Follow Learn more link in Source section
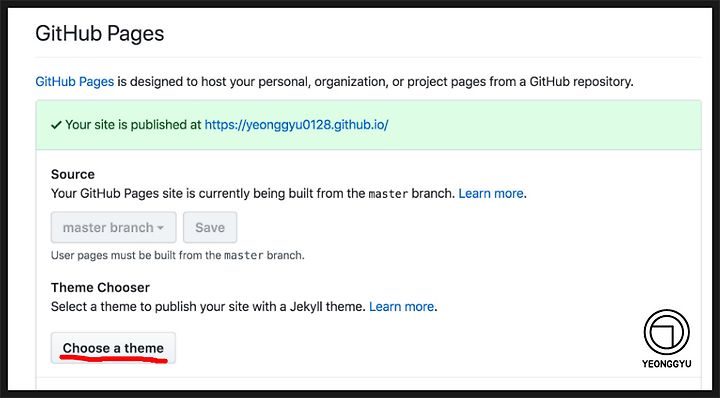This screenshot has height=398, width=720. [491, 193]
